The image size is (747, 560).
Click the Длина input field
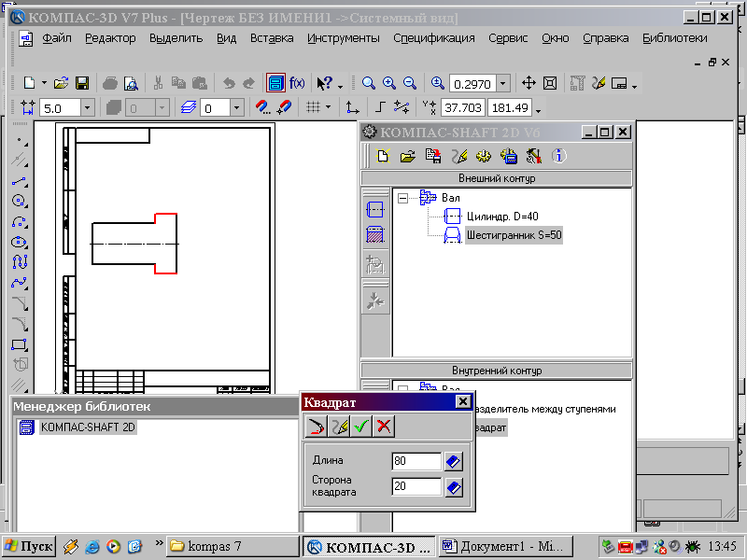click(x=416, y=461)
